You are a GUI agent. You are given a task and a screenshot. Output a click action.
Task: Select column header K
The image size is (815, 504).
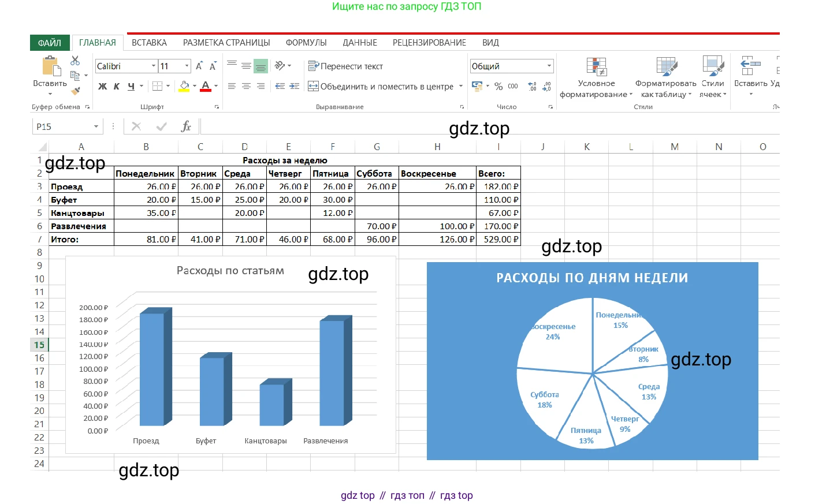(587, 147)
